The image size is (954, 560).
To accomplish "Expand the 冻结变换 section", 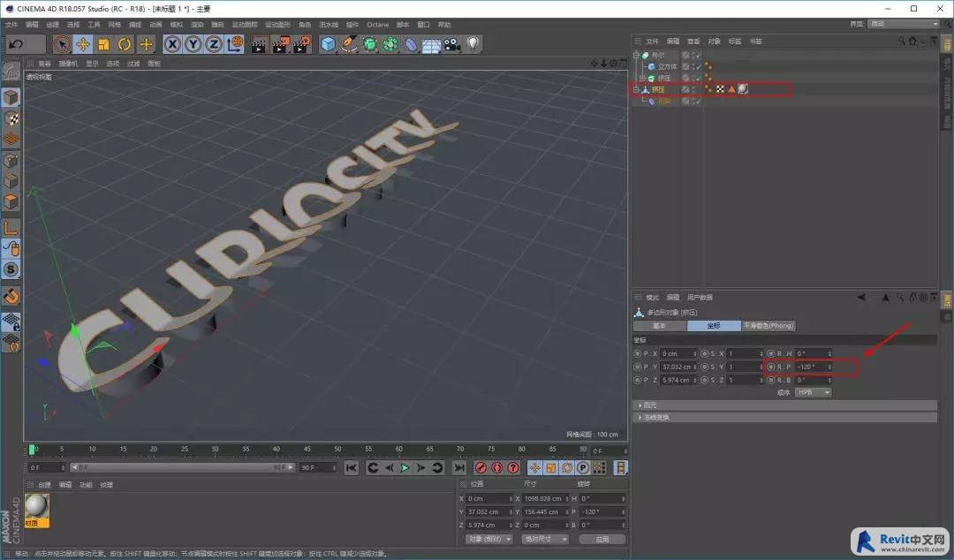I will 785,418.
